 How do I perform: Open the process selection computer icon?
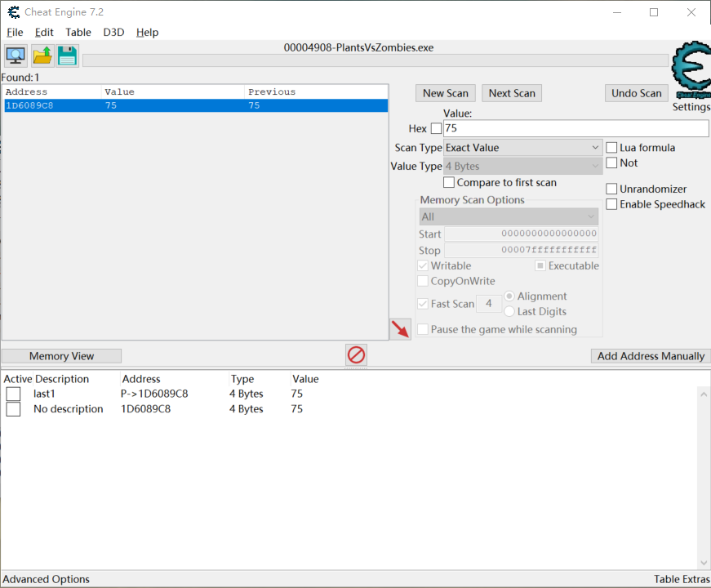point(16,56)
